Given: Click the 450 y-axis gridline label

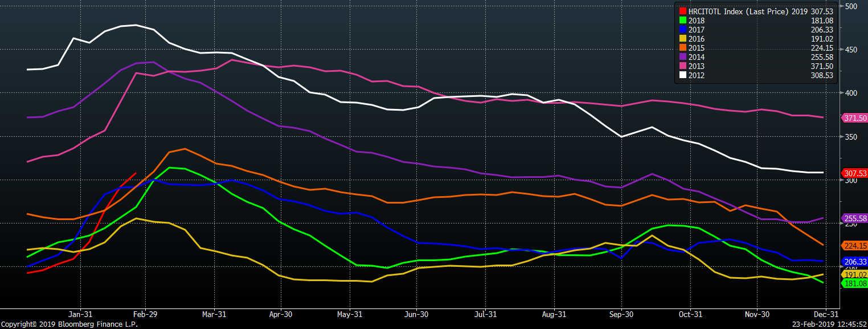Looking at the screenshot, I should 851,50.
